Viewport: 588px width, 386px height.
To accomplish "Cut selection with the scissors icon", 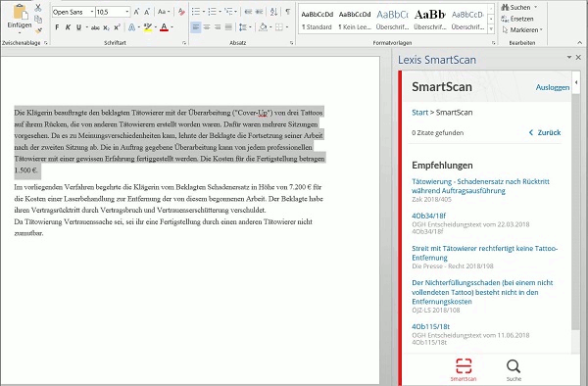I will click(x=38, y=8).
